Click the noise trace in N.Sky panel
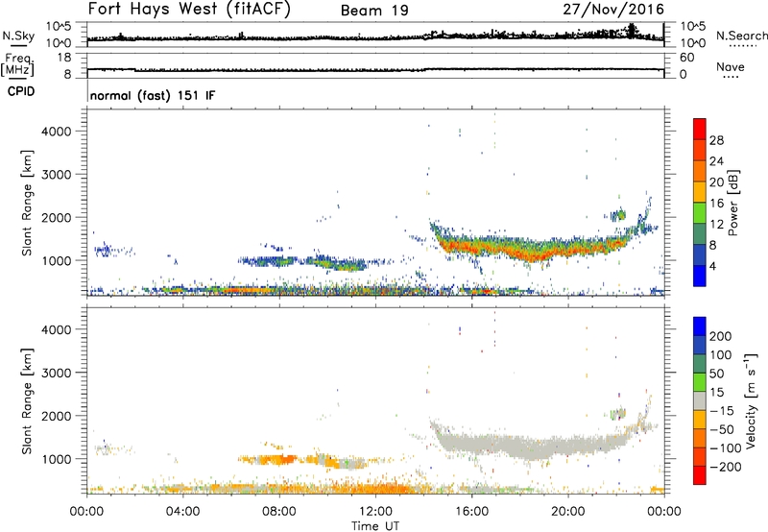The image size is (768, 532). point(375,37)
